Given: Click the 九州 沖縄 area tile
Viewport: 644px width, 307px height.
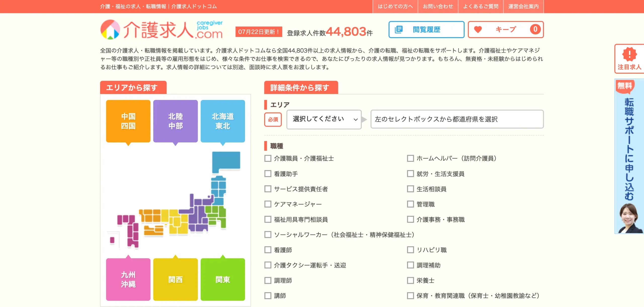Looking at the screenshot, I should point(128,279).
